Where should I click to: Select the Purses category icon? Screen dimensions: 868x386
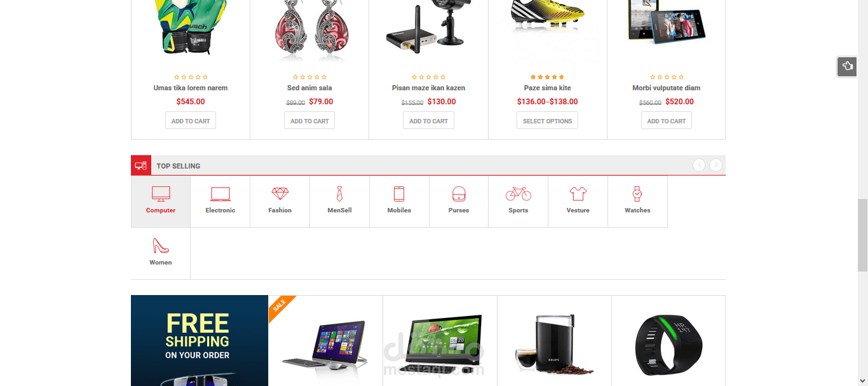tap(459, 194)
